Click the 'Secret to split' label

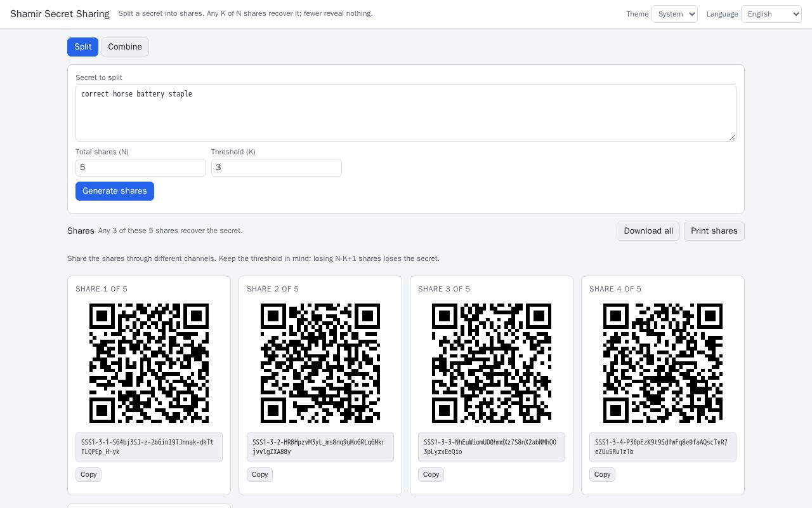click(x=99, y=77)
